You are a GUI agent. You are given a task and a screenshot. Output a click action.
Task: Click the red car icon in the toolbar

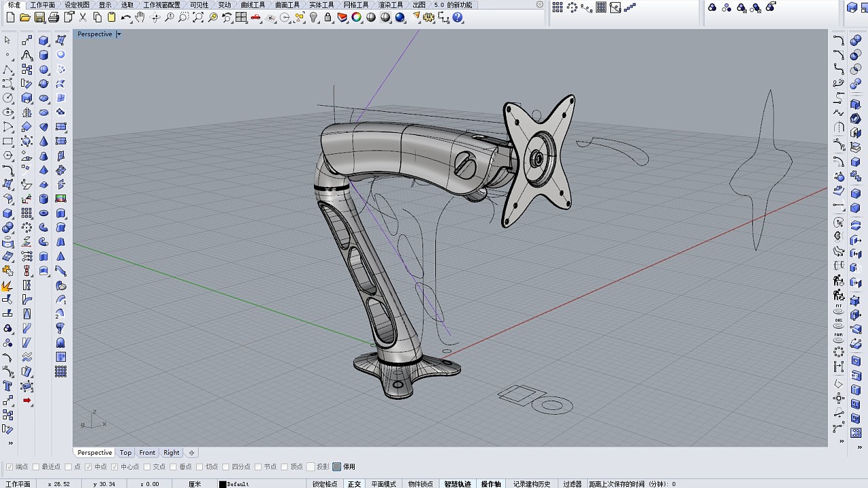point(256,18)
